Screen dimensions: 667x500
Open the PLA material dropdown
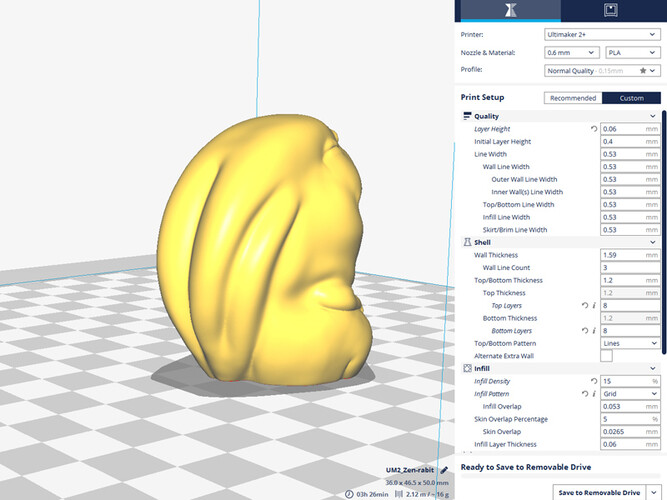coord(633,52)
